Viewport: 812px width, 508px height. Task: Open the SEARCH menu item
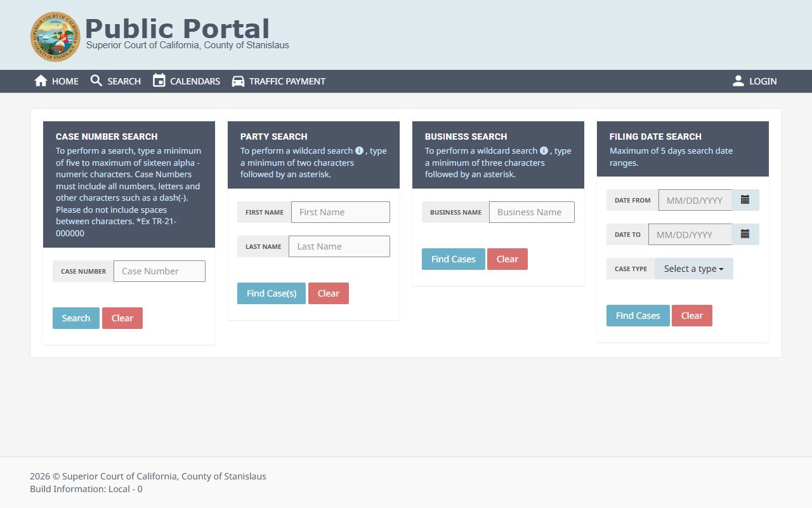115,81
